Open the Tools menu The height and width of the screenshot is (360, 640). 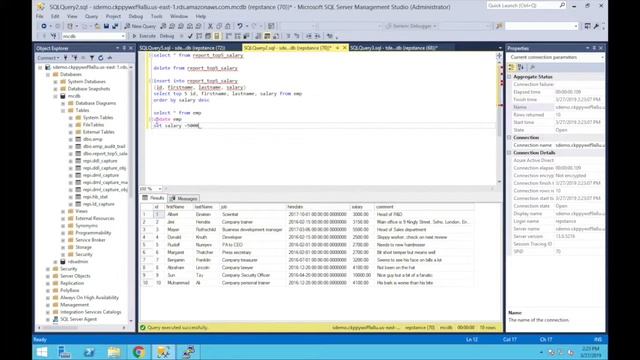point(157,16)
